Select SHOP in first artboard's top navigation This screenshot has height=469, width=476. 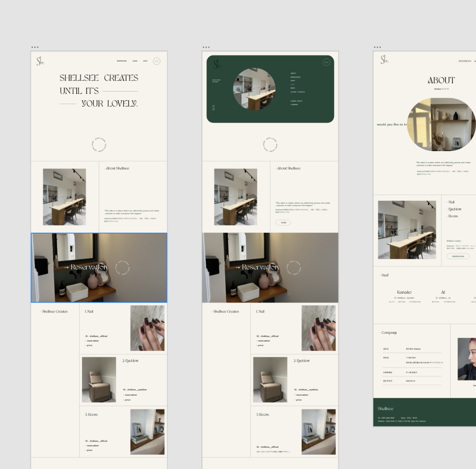coord(145,61)
